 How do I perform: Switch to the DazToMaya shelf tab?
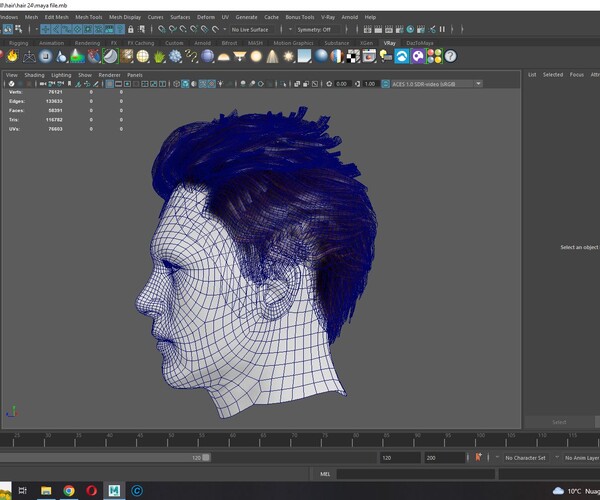click(x=420, y=43)
